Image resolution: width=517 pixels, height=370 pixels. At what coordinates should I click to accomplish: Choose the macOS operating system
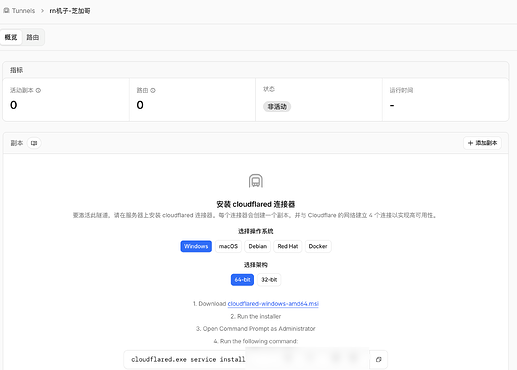pyautogui.click(x=228, y=246)
